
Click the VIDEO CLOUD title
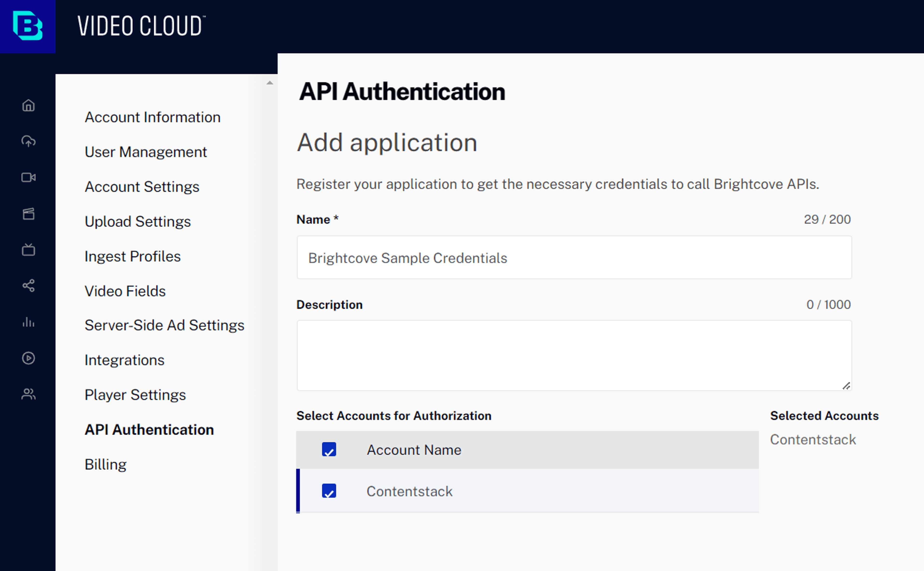tap(141, 26)
